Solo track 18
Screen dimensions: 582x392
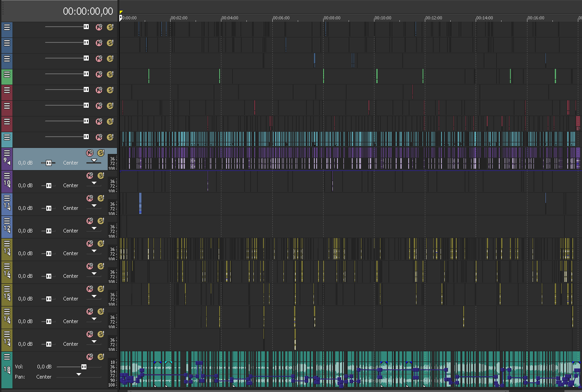point(101,357)
